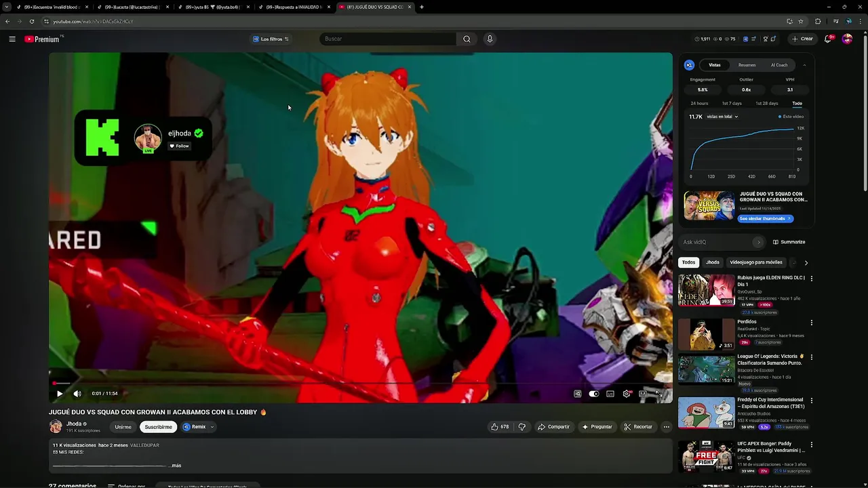Open options menu for Rubius ELDEN RING video
This screenshot has height=488, width=868.
(812, 279)
